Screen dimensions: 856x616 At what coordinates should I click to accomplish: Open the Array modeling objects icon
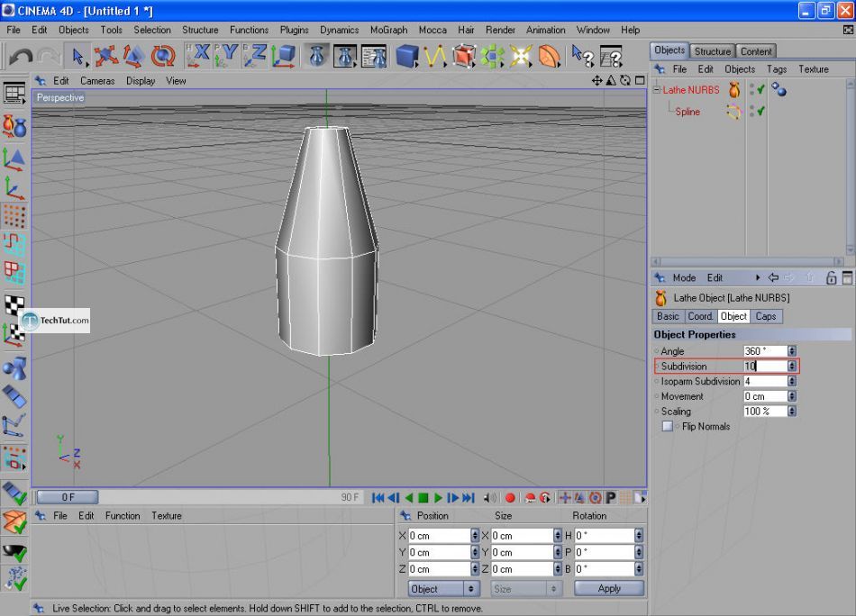(x=492, y=56)
